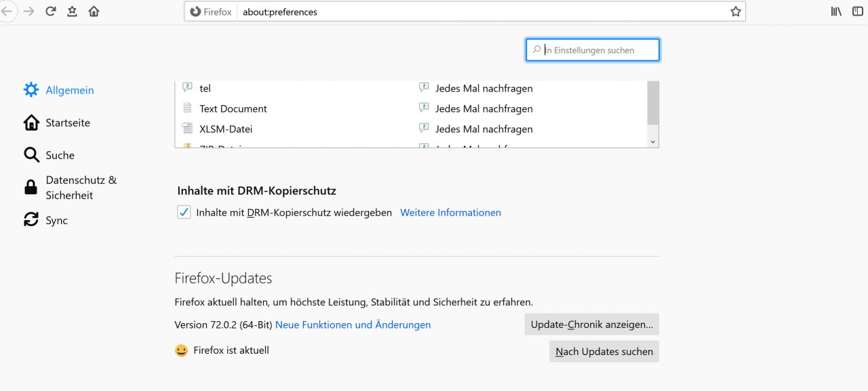Image resolution: width=868 pixels, height=391 pixels.
Task: Open Weitere Informationen link about DRM
Action: [x=450, y=212]
